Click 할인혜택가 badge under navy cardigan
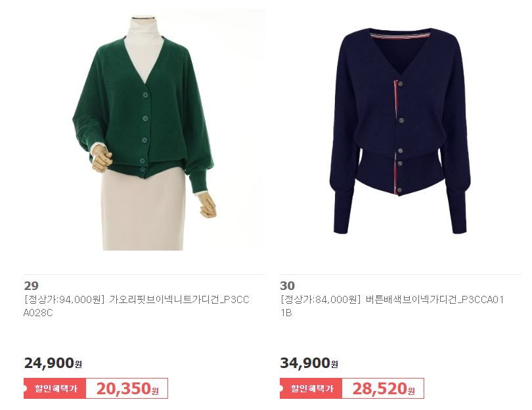The image size is (532, 410). pyautogui.click(x=311, y=388)
